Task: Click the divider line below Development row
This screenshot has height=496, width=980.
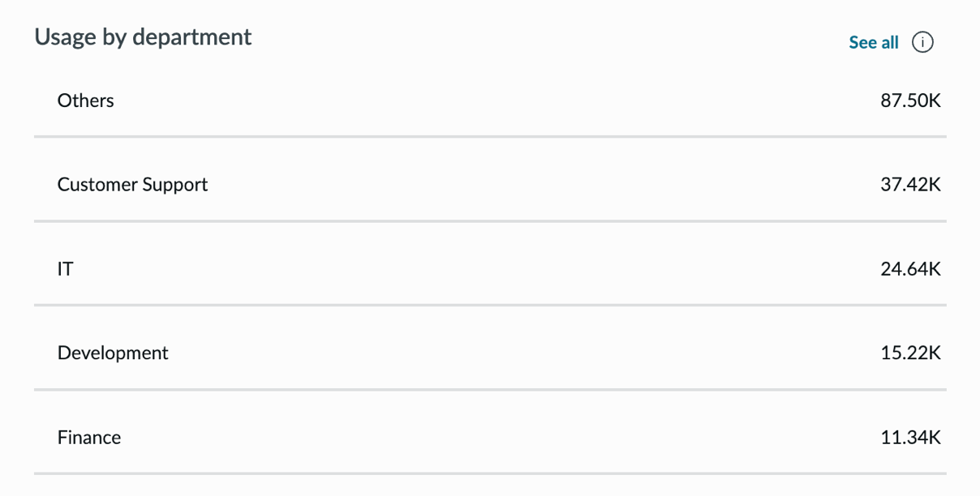Action: pyautogui.click(x=490, y=389)
